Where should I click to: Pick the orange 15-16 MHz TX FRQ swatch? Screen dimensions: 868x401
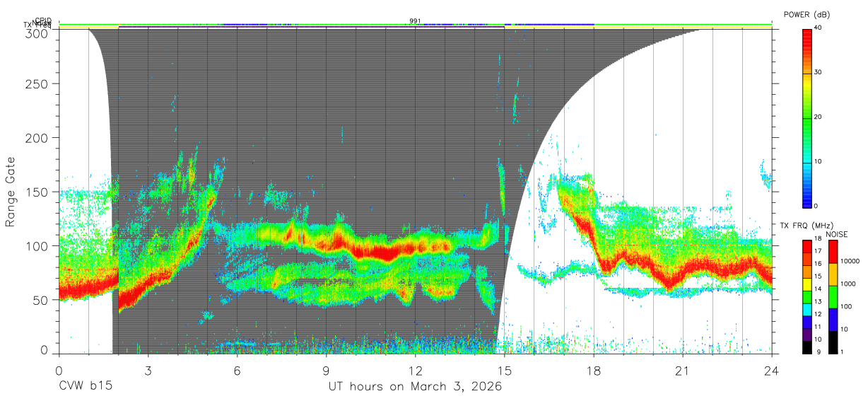(807, 272)
